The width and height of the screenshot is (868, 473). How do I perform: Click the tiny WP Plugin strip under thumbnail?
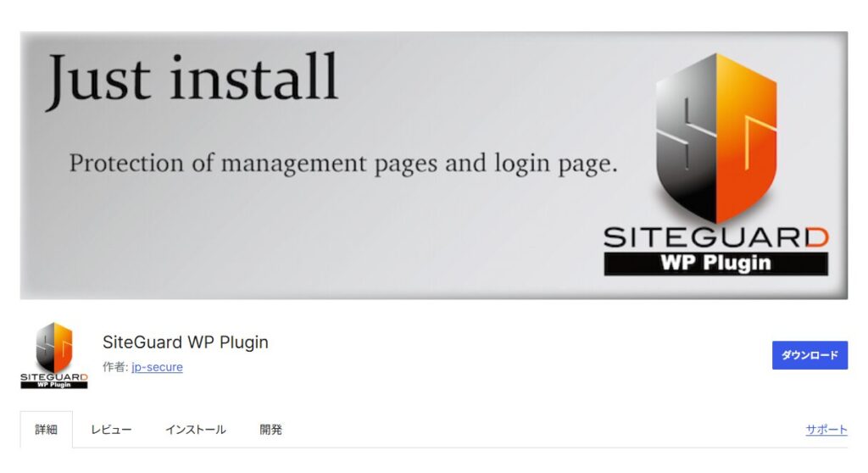pyautogui.click(x=53, y=385)
